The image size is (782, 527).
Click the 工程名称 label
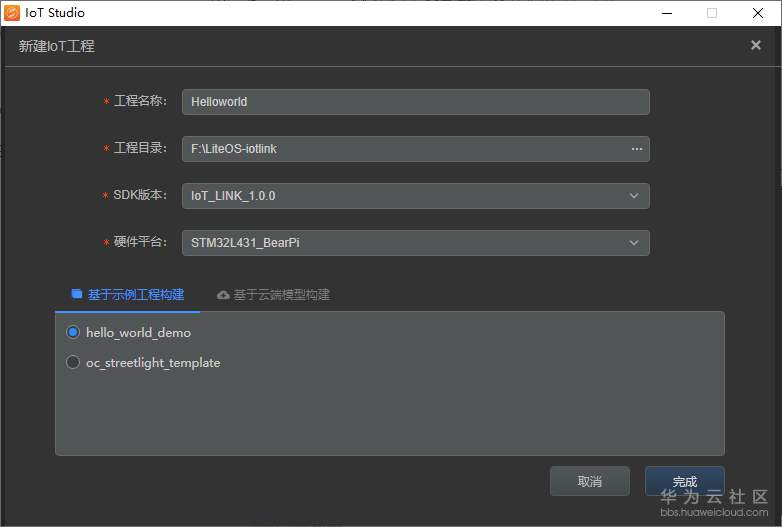(140, 101)
